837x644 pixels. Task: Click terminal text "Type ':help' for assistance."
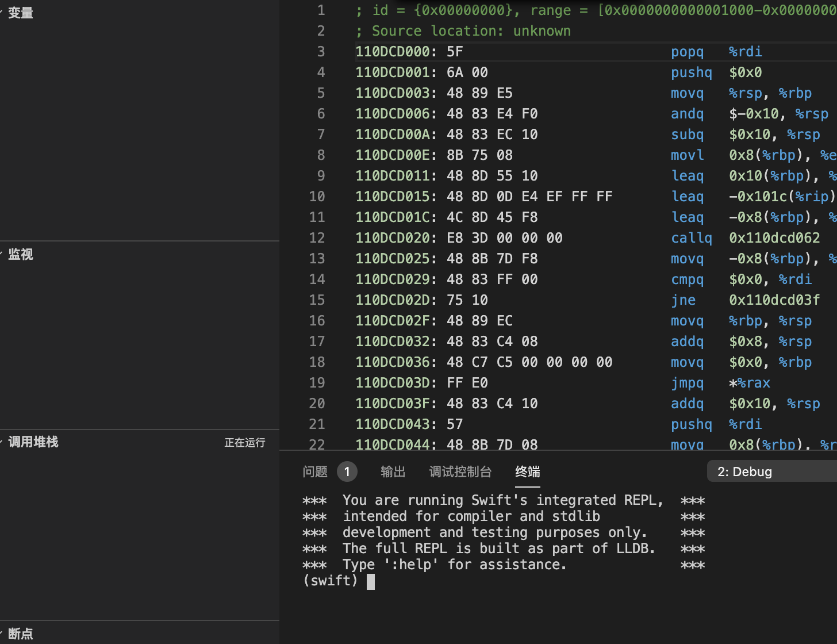(455, 565)
